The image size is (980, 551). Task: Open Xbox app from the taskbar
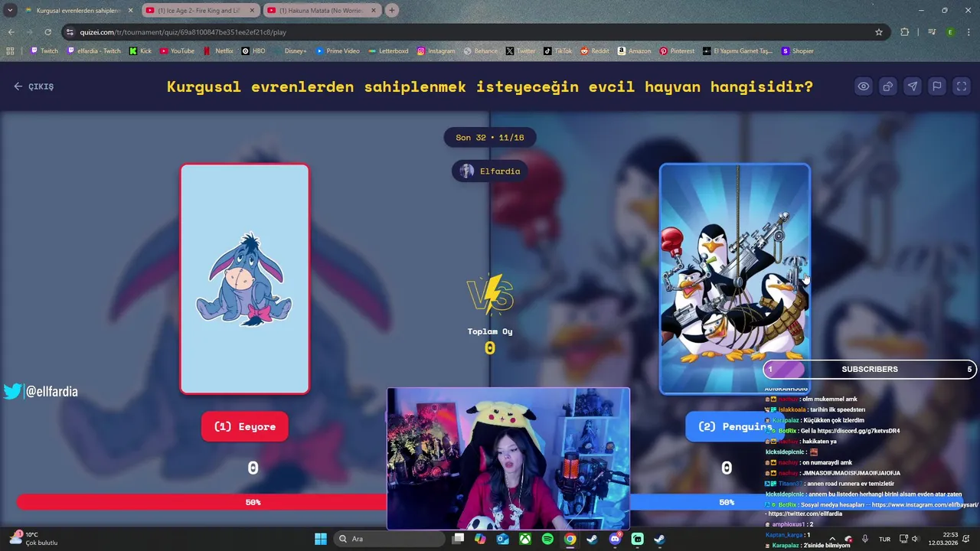(525, 539)
